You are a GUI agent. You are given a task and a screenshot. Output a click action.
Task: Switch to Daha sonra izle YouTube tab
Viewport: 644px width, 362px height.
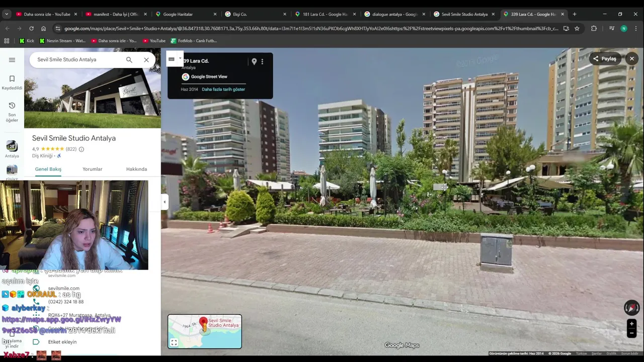[x=47, y=14]
